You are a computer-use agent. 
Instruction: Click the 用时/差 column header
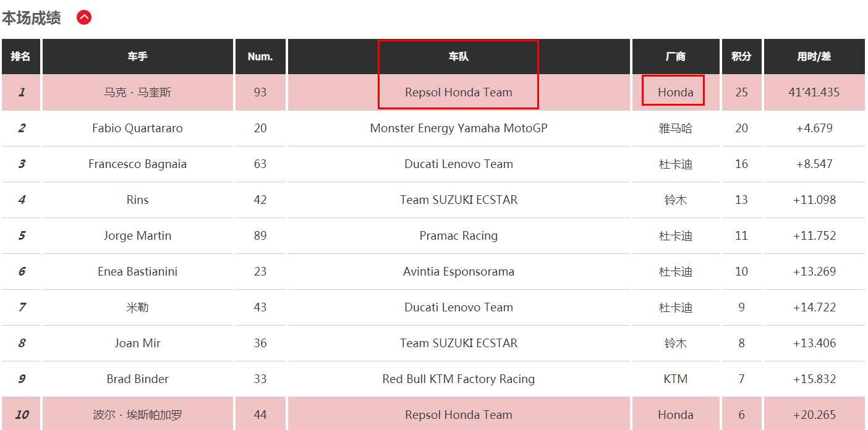coord(814,56)
